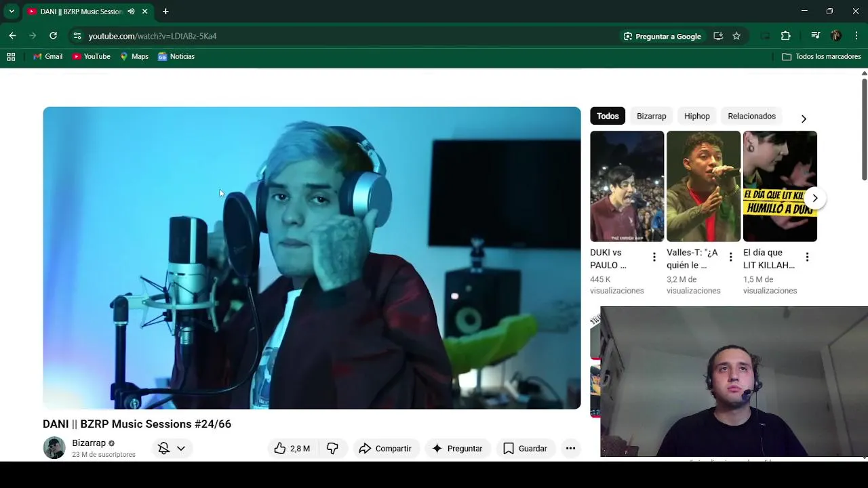
Task: Save video with the Guardar button
Action: click(x=526, y=448)
